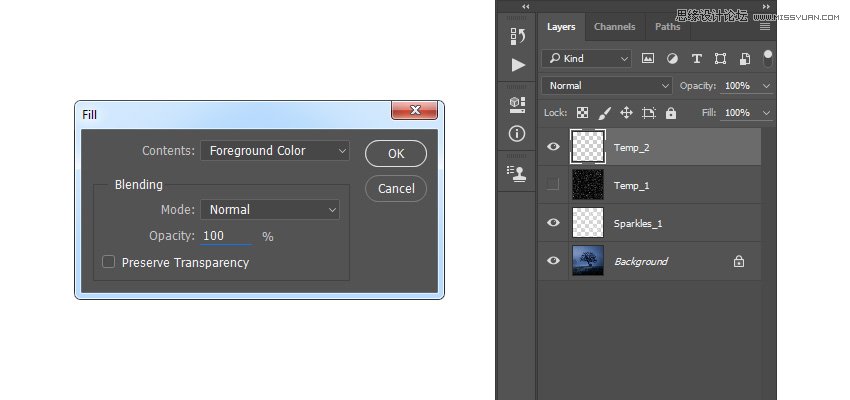Select the Temp_2 layer thumbnail
This screenshot has width=850, height=400.
(588, 146)
